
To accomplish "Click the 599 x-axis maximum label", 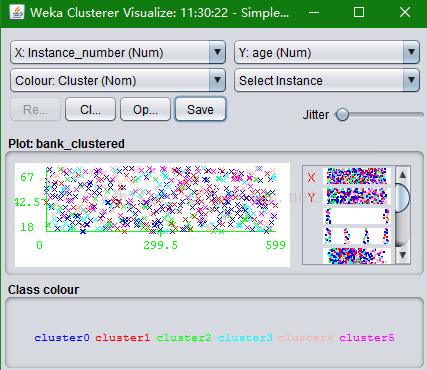I will (x=275, y=245).
